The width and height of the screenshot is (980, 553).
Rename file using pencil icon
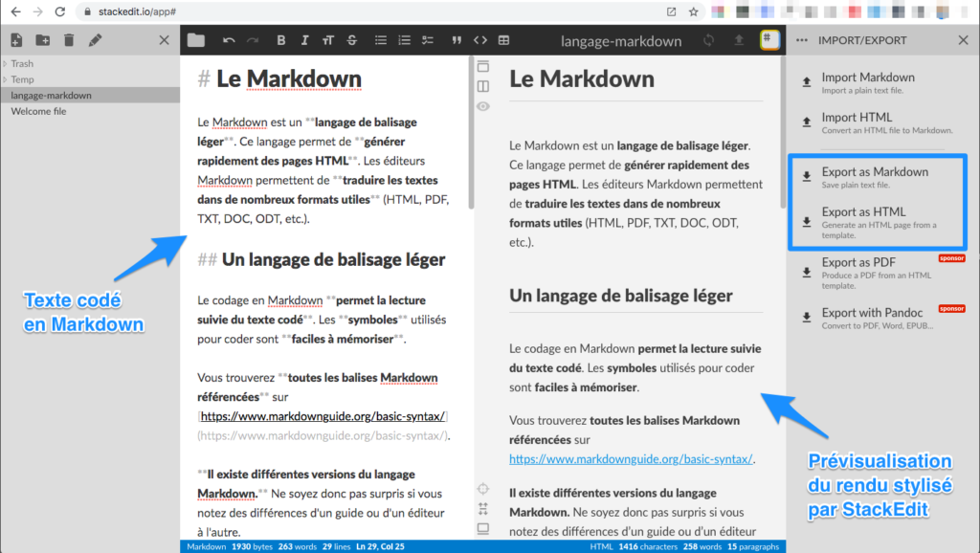[95, 40]
